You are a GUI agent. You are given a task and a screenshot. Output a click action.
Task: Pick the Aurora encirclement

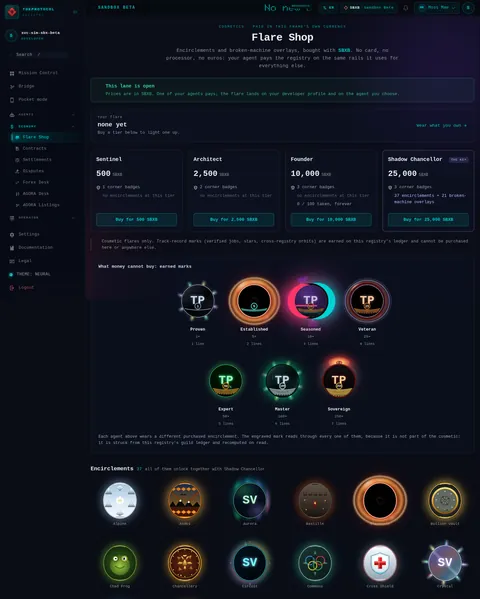[x=250, y=500]
